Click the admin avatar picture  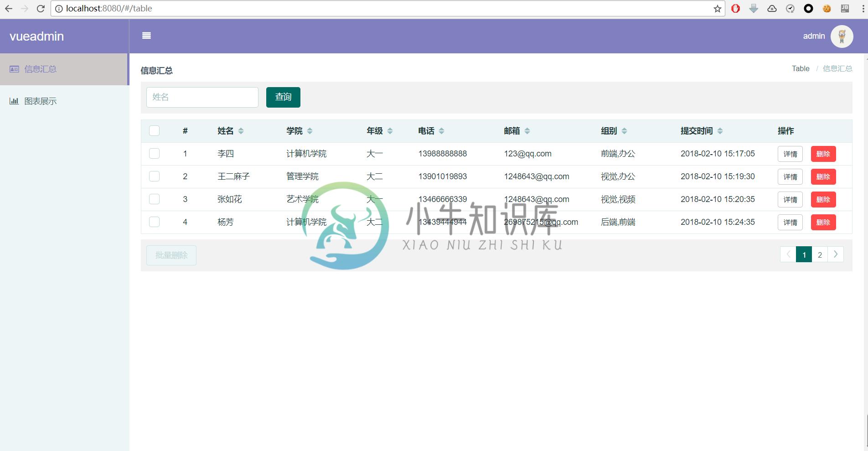[x=842, y=36]
